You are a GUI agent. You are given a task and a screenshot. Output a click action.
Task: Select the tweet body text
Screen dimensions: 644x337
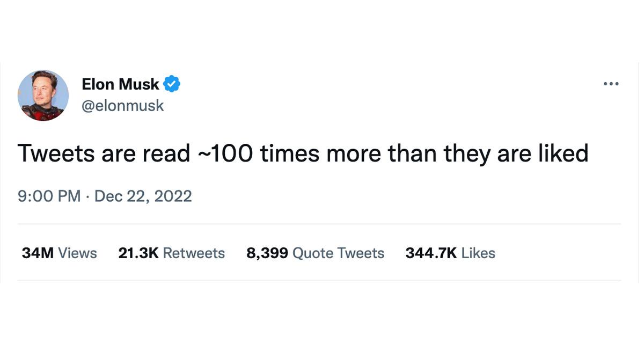303,153
